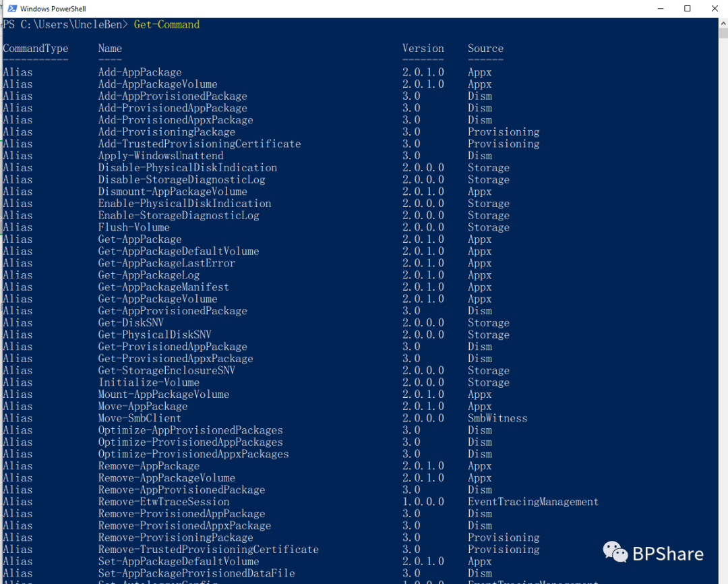Click Add-TrustedProvisioningCertificate entry

pyautogui.click(x=200, y=144)
